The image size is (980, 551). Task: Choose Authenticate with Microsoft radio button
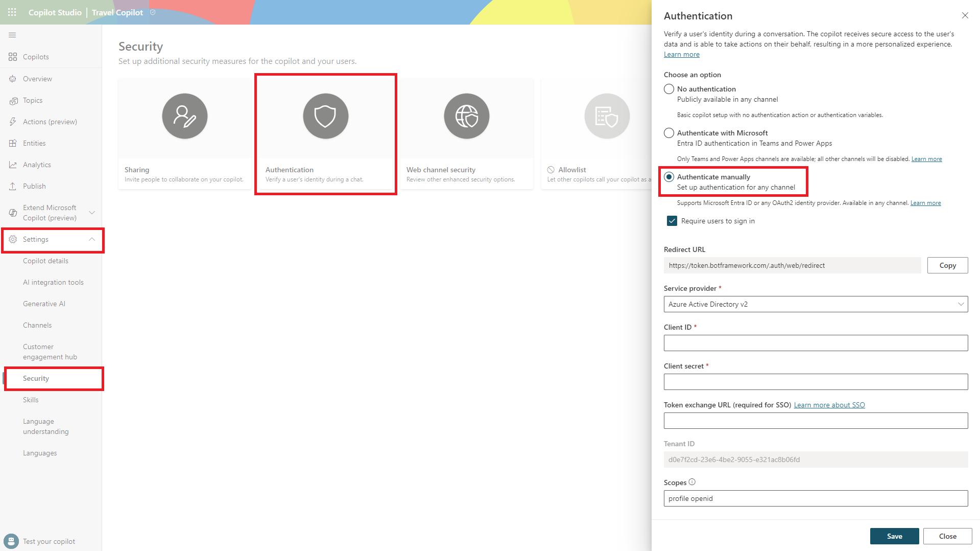pos(669,133)
